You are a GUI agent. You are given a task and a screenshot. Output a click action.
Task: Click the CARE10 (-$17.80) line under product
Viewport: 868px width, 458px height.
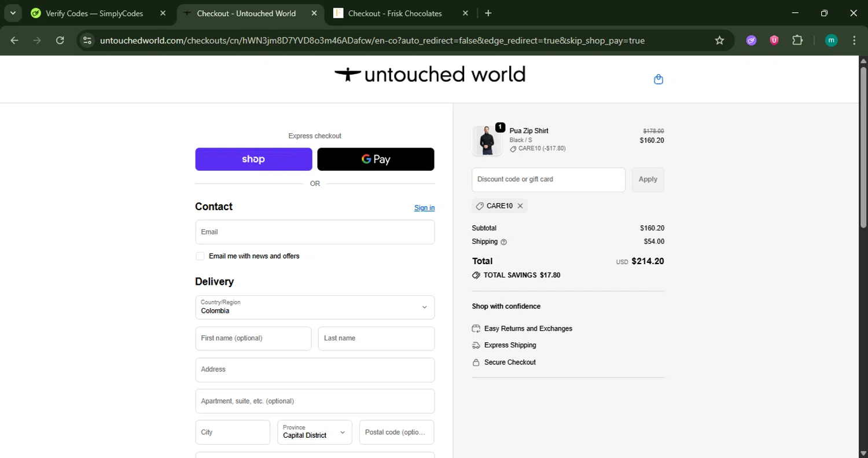click(x=538, y=149)
